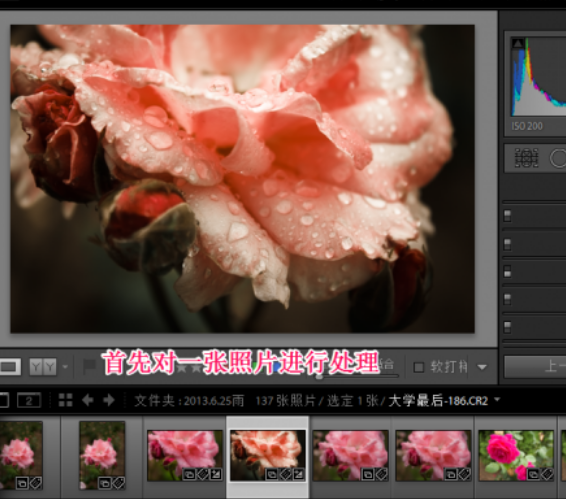Select the portrait pink rose thumbnail

pyautogui.click(x=102, y=456)
